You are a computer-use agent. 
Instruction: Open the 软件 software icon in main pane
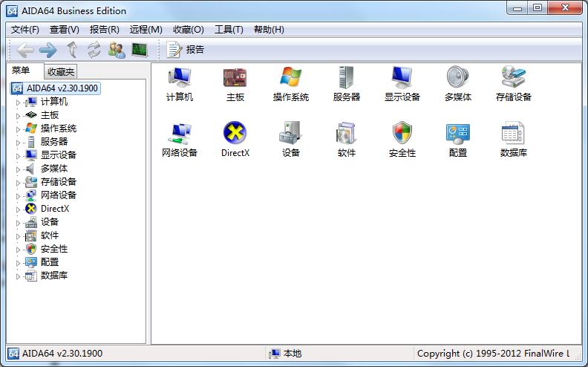pyautogui.click(x=346, y=133)
